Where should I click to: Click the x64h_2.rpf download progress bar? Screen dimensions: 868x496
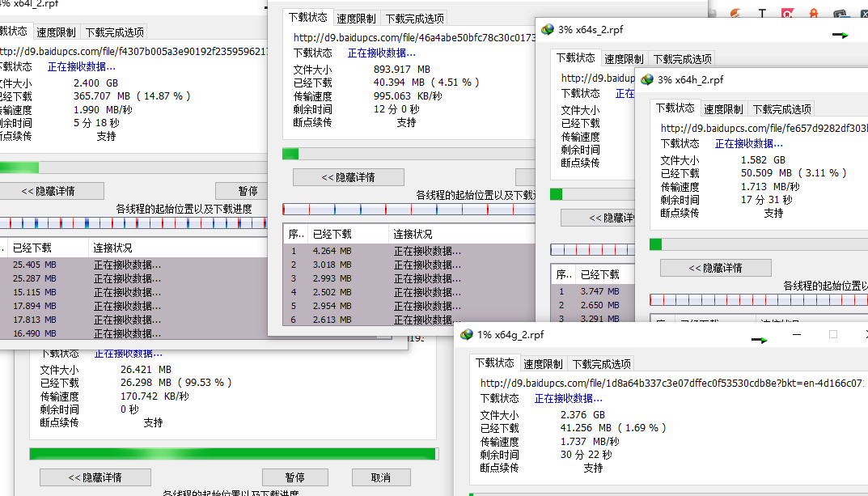[x=759, y=244]
